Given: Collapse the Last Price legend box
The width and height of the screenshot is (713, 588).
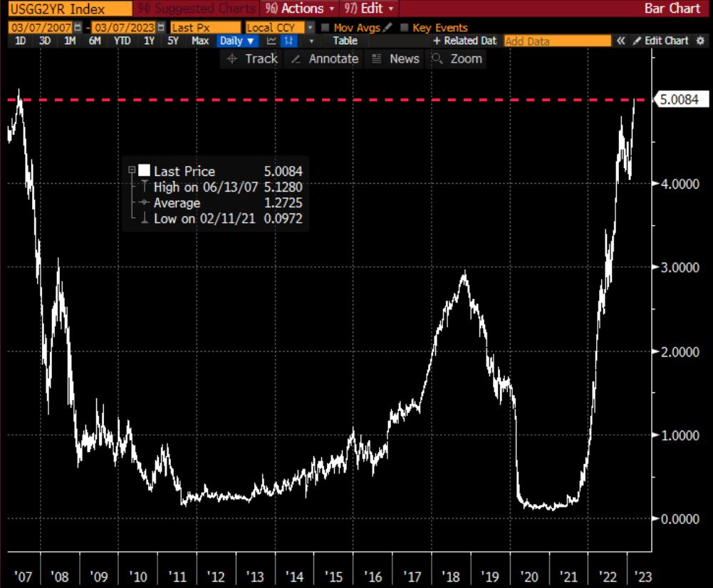Looking at the screenshot, I should click(132, 170).
